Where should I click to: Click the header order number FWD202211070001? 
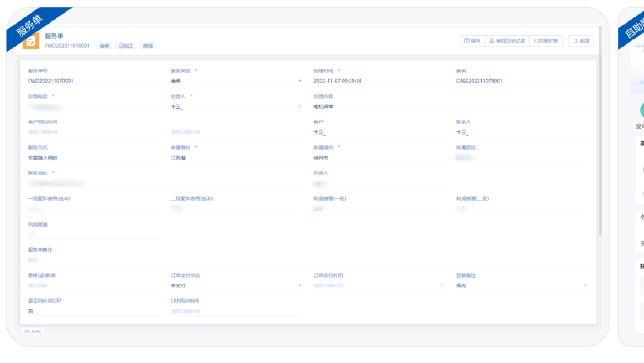[x=67, y=46]
